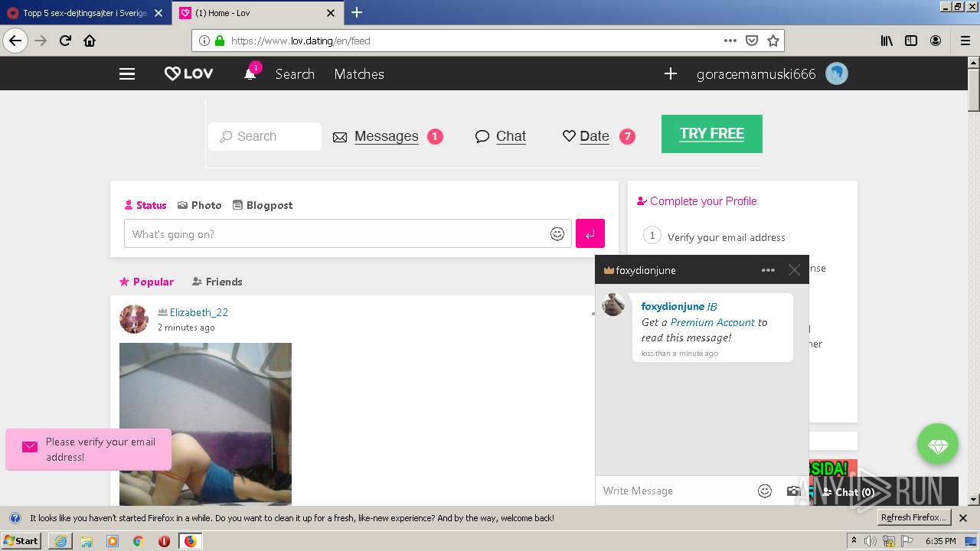Open the Firefox library icon
Viewport: 980px width, 551px height.
click(887, 41)
